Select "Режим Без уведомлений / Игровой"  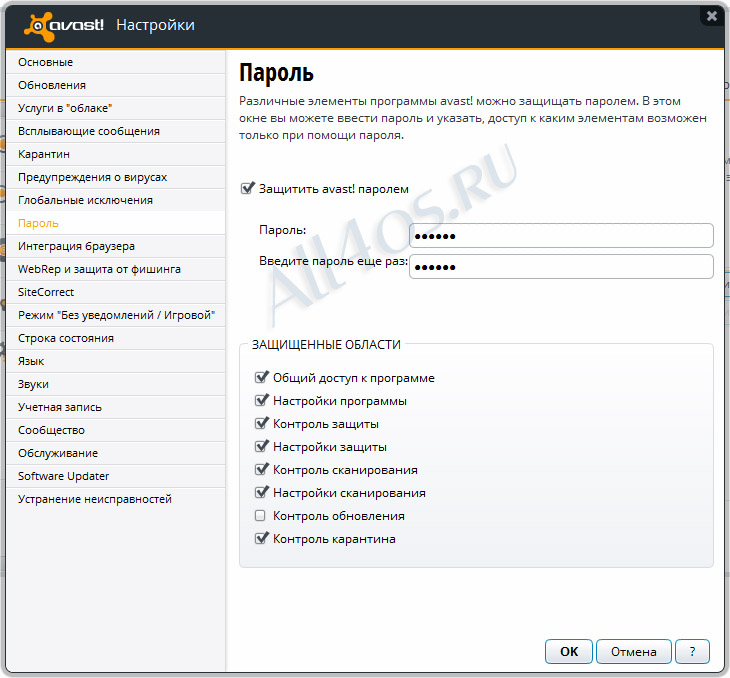coord(116,315)
